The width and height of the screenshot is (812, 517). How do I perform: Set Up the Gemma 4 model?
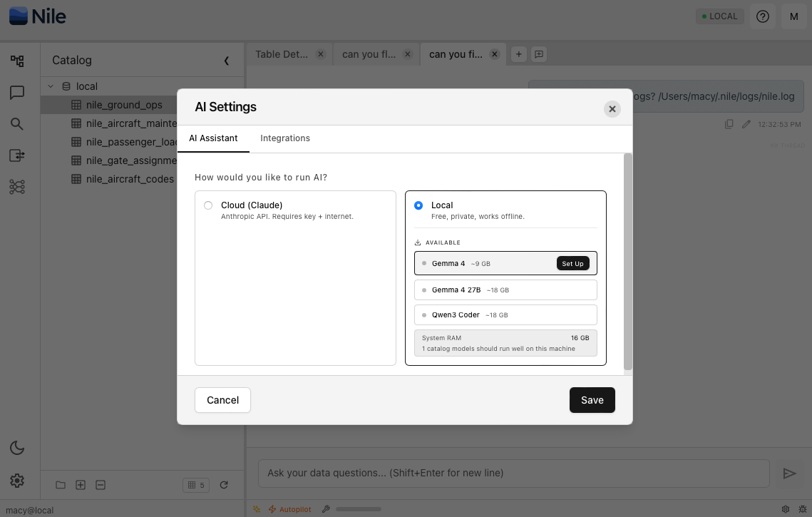coord(572,263)
